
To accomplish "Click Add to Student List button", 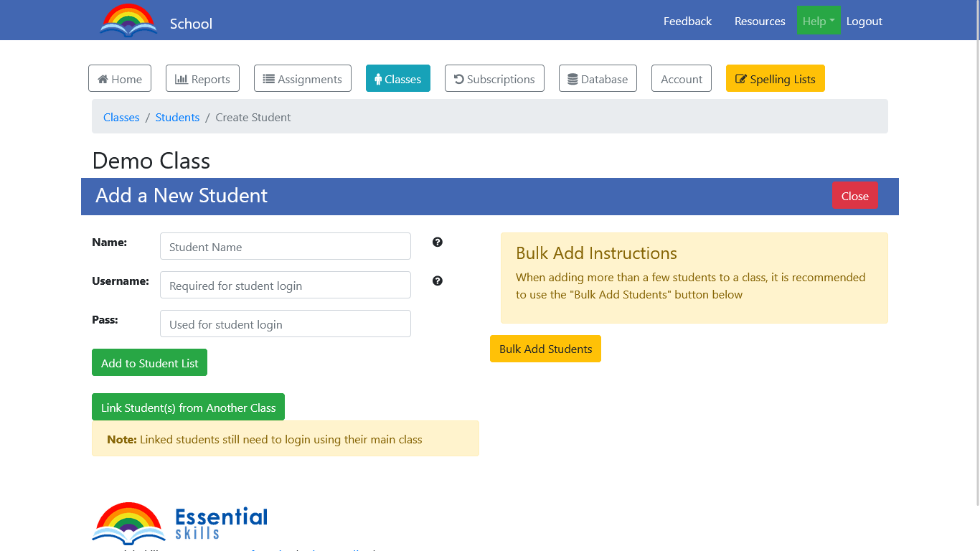I will click(x=149, y=362).
